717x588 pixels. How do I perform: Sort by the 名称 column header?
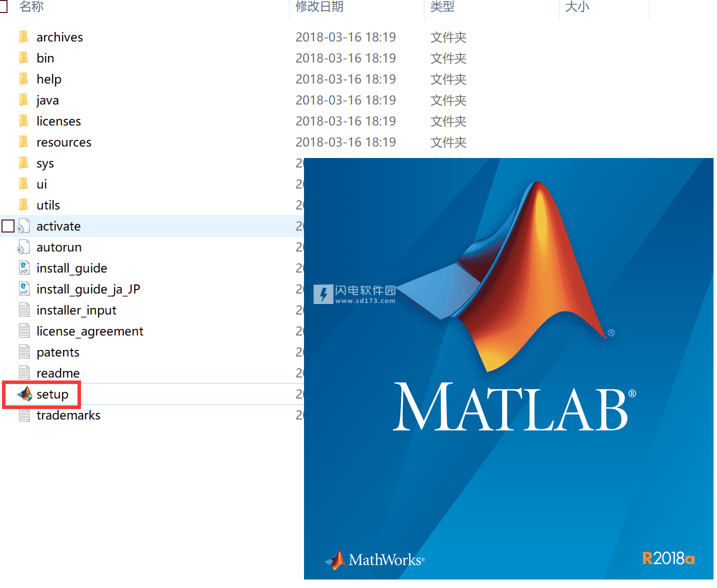coord(31,6)
